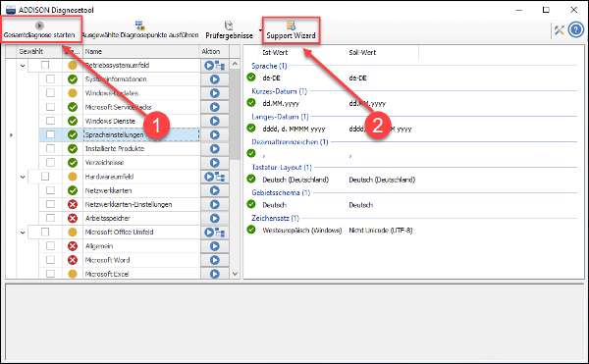The image size is (589, 364).
Task: Open Prüfergebnisse dropdown arrow
Action: (260, 30)
